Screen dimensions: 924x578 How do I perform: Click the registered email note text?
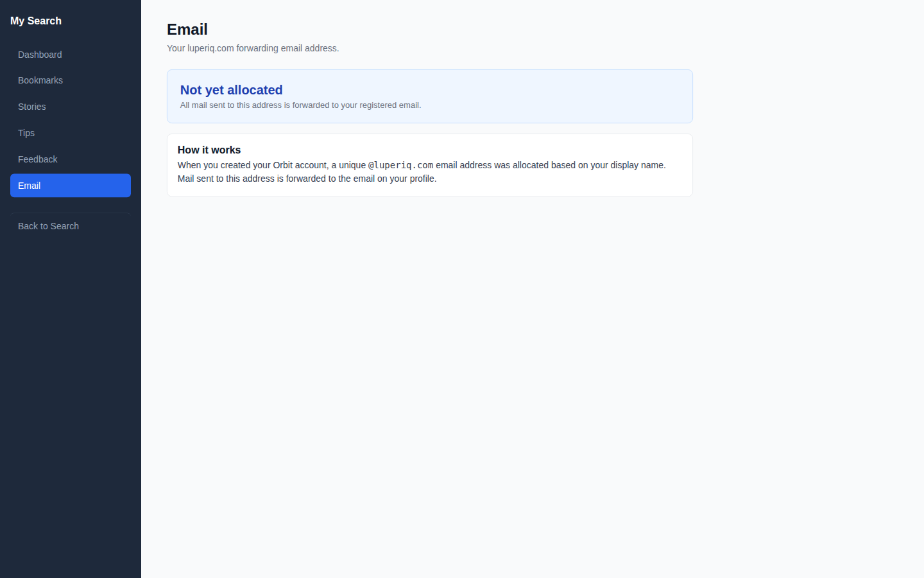pyautogui.click(x=300, y=105)
